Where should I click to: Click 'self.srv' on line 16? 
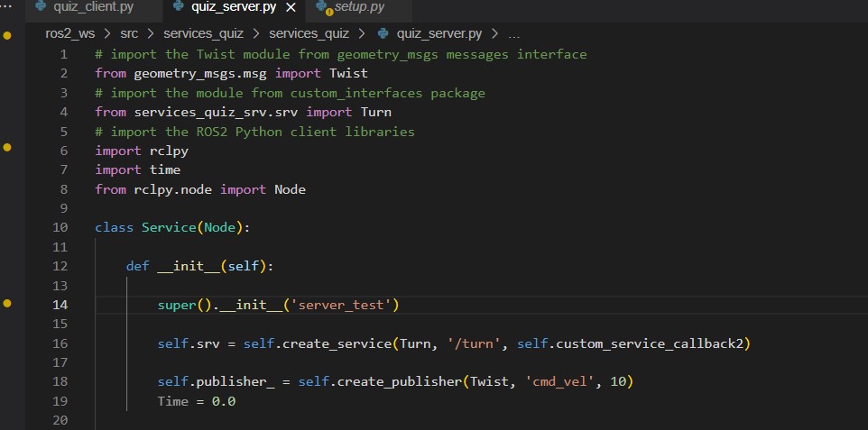tap(189, 343)
